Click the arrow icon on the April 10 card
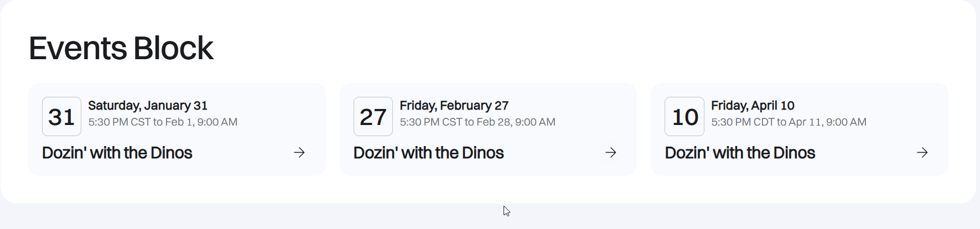 (x=922, y=153)
